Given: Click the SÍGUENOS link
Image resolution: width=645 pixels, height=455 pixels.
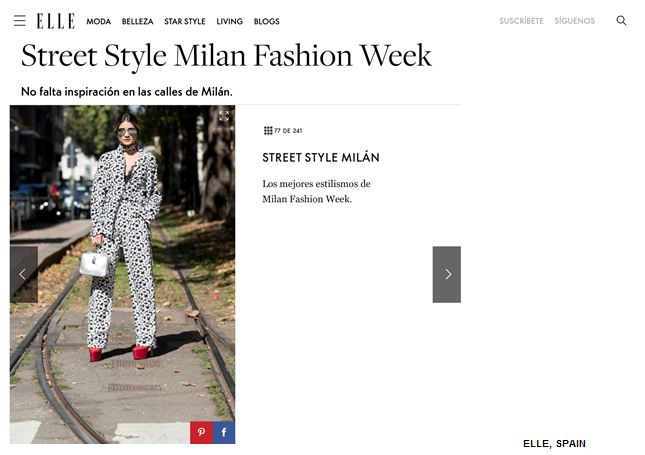Looking at the screenshot, I should click(575, 21).
